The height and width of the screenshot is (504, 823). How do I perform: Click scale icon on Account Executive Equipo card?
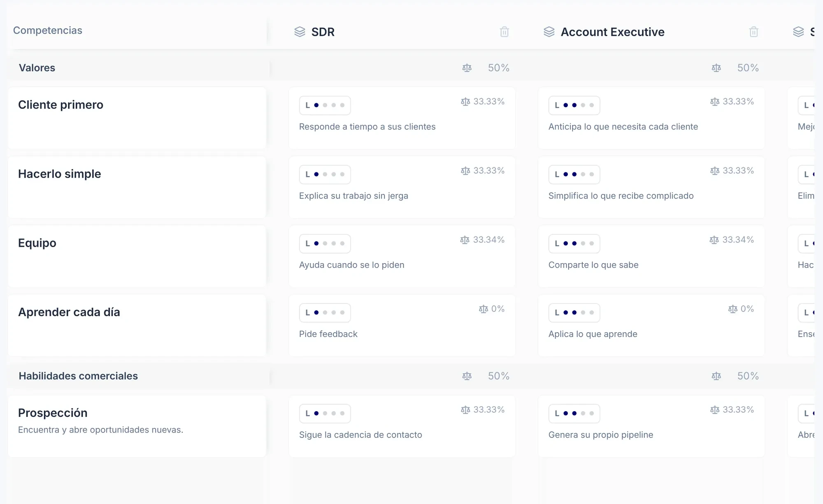(714, 240)
